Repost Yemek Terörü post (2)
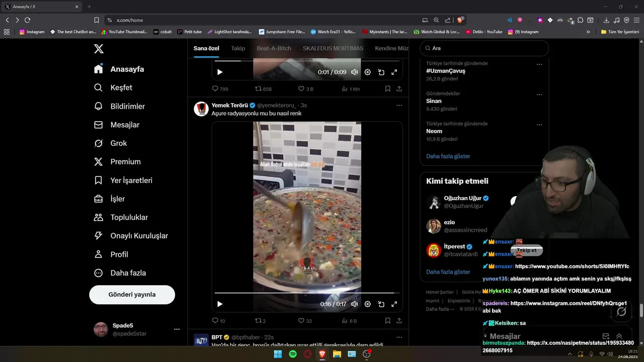Viewport: 644px width, 362px height. click(260, 321)
